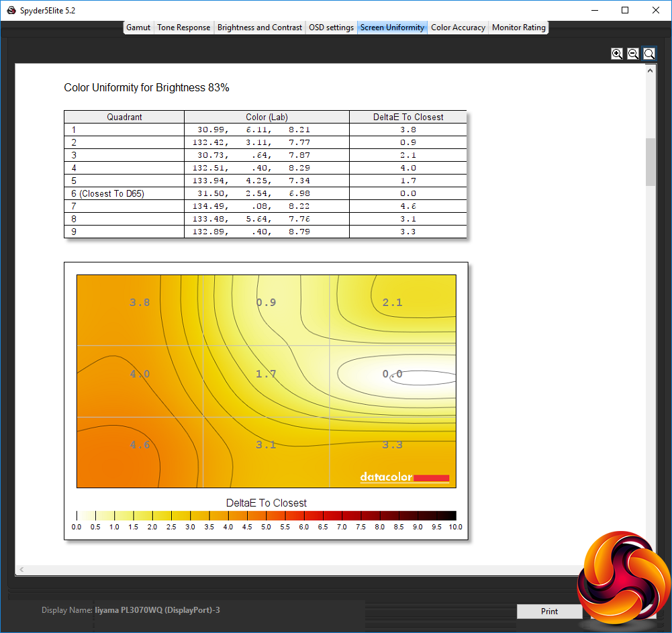672x633 pixels.
Task: Click the display name 'Iiyama PL3070WQ (DisplayPort)-3'
Action: click(157, 610)
